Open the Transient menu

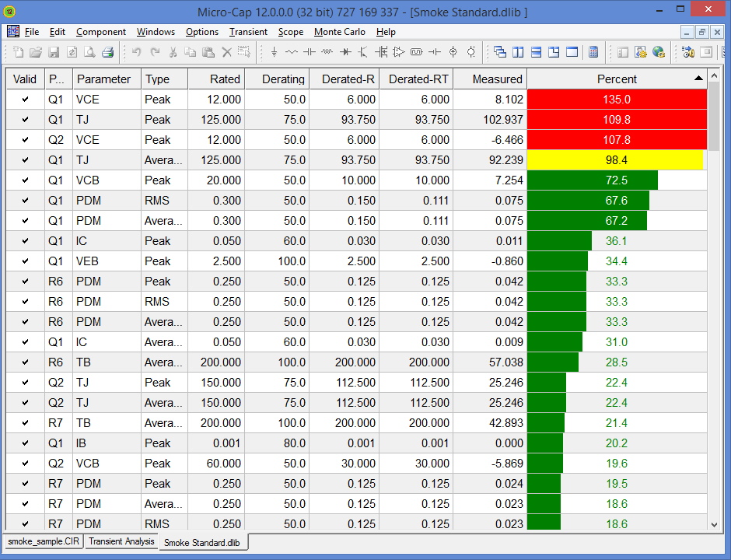pos(248,32)
